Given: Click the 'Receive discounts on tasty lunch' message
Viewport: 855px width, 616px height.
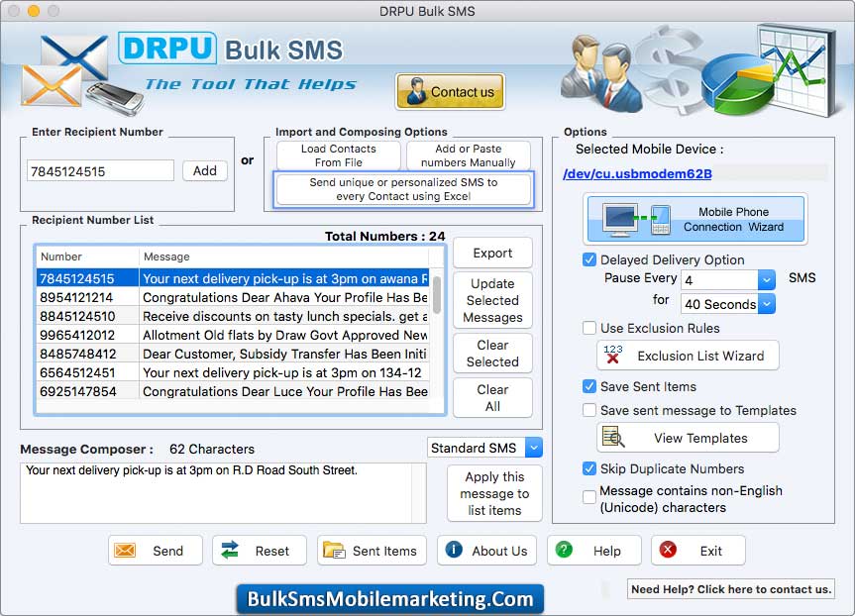Looking at the screenshot, I should [x=284, y=316].
